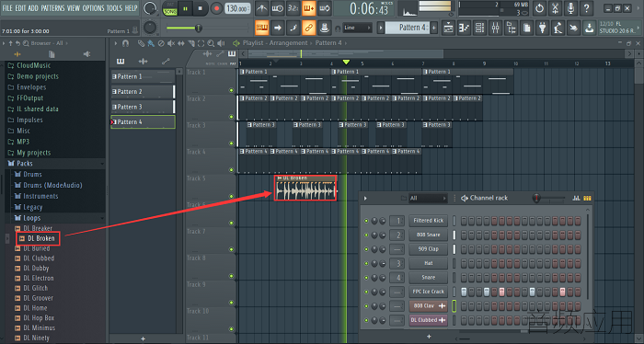Toggle the metronome icon

[261, 8]
